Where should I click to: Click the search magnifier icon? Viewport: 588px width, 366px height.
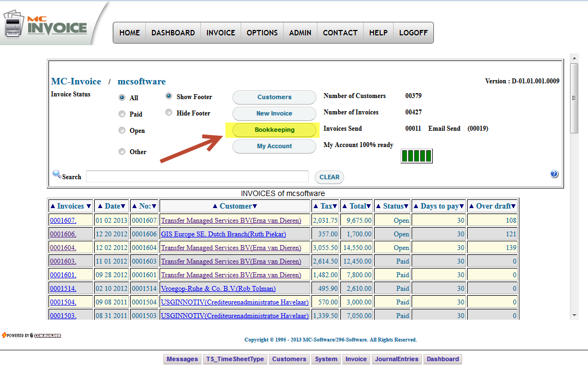point(57,174)
